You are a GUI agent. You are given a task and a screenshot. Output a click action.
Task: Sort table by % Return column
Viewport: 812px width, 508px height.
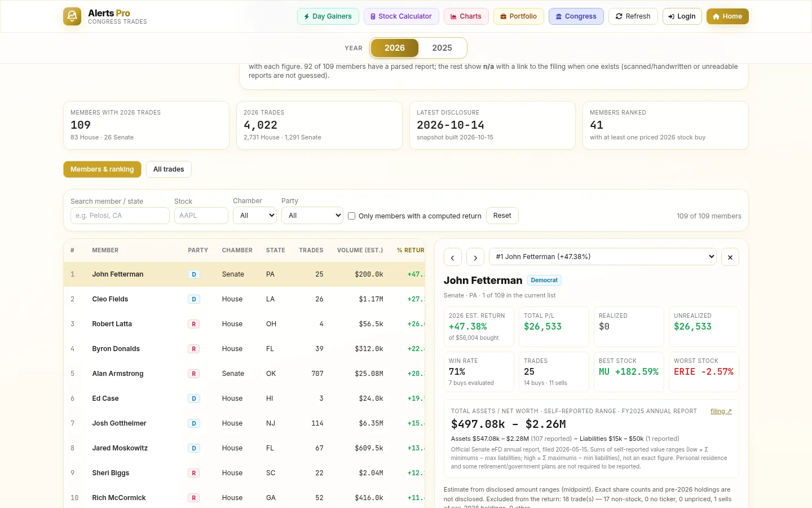point(410,250)
